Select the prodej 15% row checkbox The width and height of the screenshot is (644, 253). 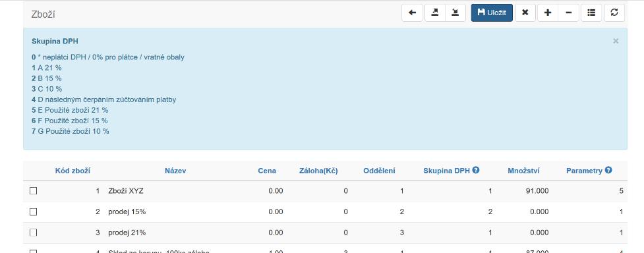pyautogui.click(x=33, y=211)
